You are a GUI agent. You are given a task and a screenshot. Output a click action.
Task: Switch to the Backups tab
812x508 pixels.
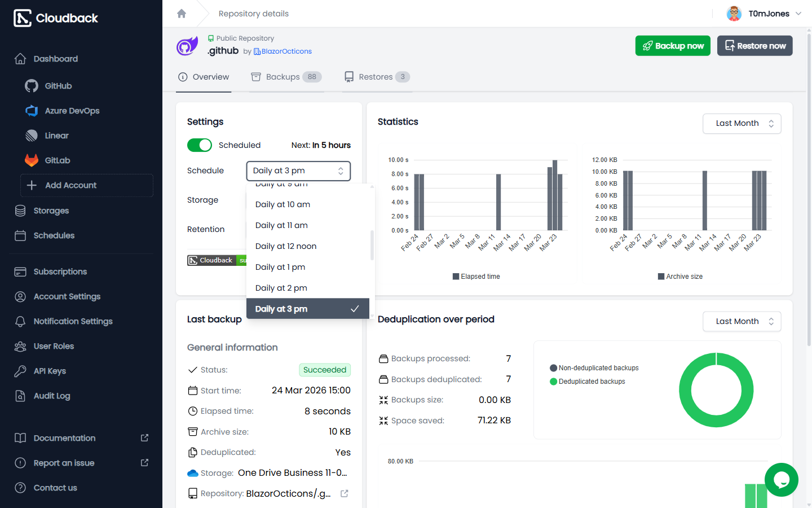(x=286, y=77)
